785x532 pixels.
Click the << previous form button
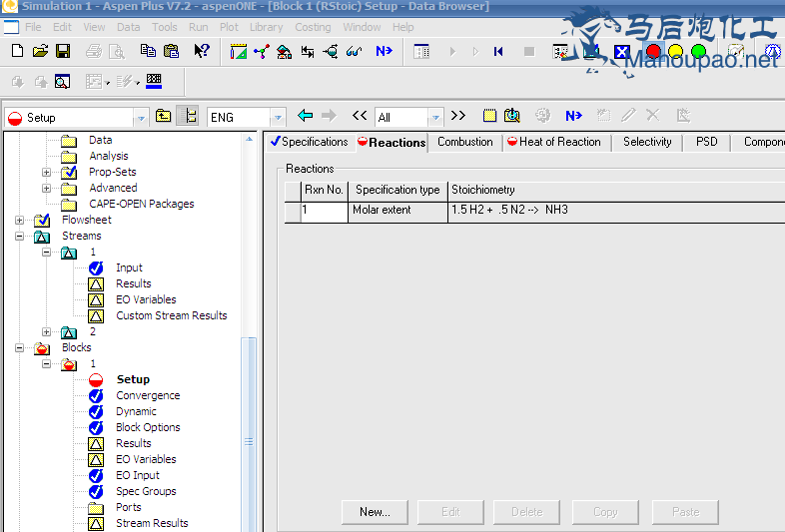coord(360,116)
